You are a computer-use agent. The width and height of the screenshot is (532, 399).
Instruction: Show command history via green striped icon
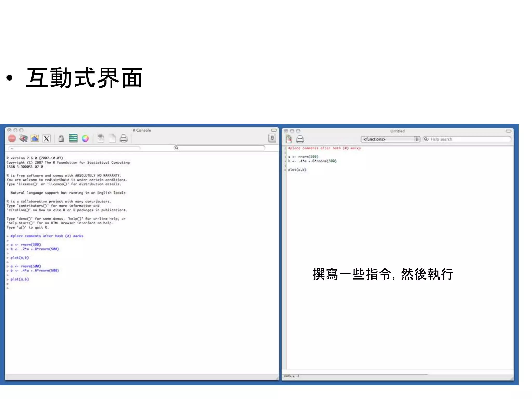tap(73, 138)
